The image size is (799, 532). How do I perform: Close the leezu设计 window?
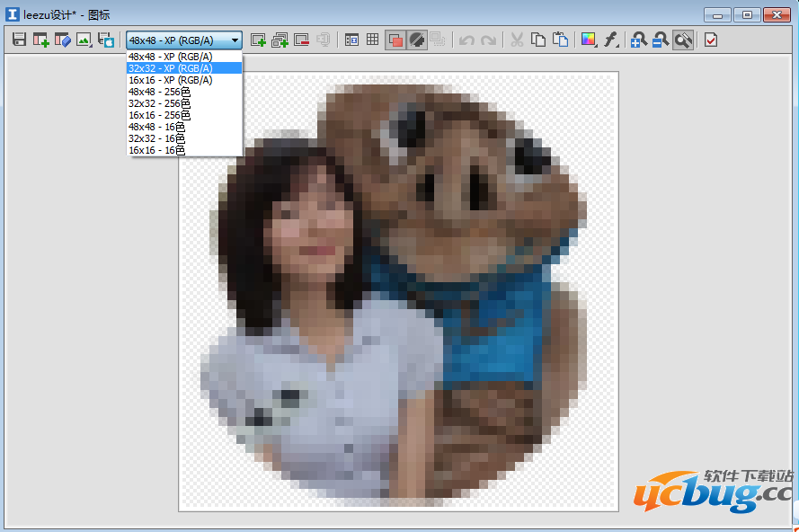[777, 14]
